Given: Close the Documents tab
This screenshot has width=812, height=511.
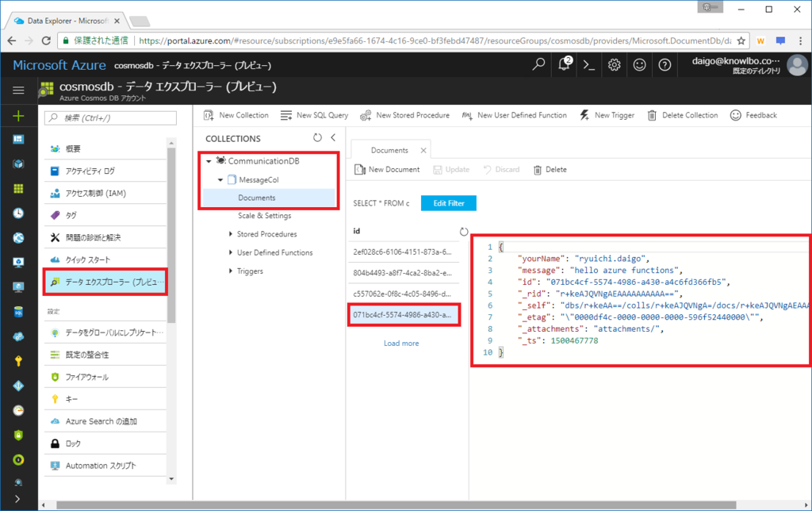Looking at the screenshot, I should (x=423, y=150).
